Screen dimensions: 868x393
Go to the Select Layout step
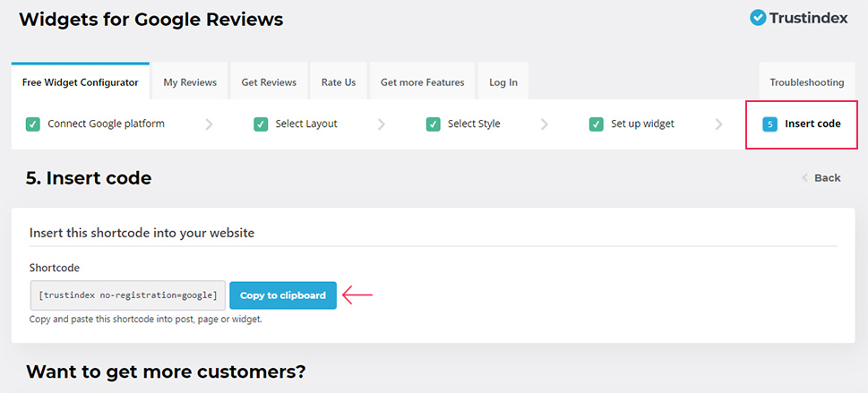[296, 124]
